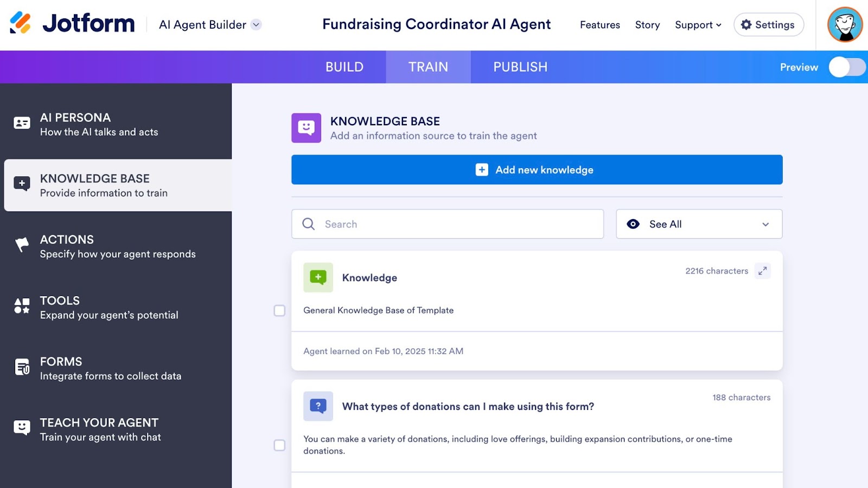Click the donation answer text starting 'You can make'
Screen dimensions: 868x488
click(518, 445)
